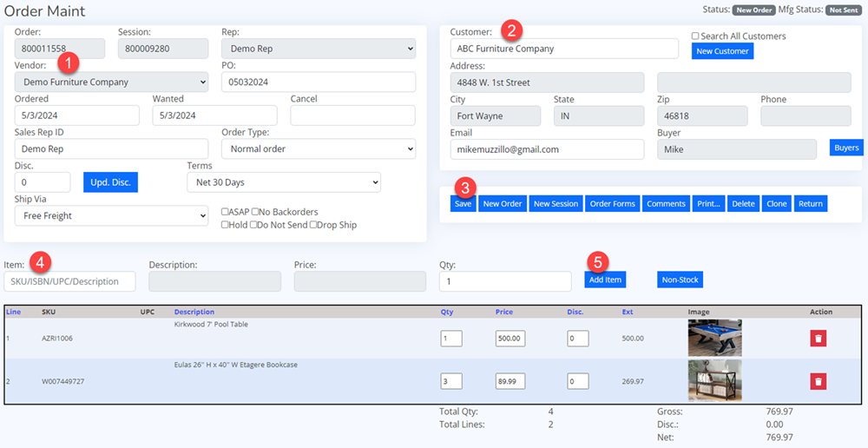Sort by the Price column header

(503, 312)
